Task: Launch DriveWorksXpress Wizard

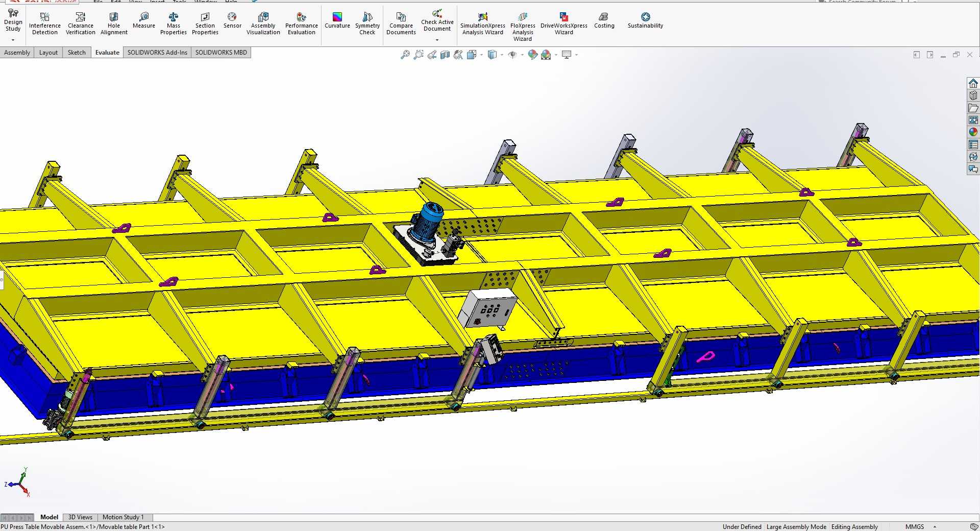Action: click(x=564, y=24)
